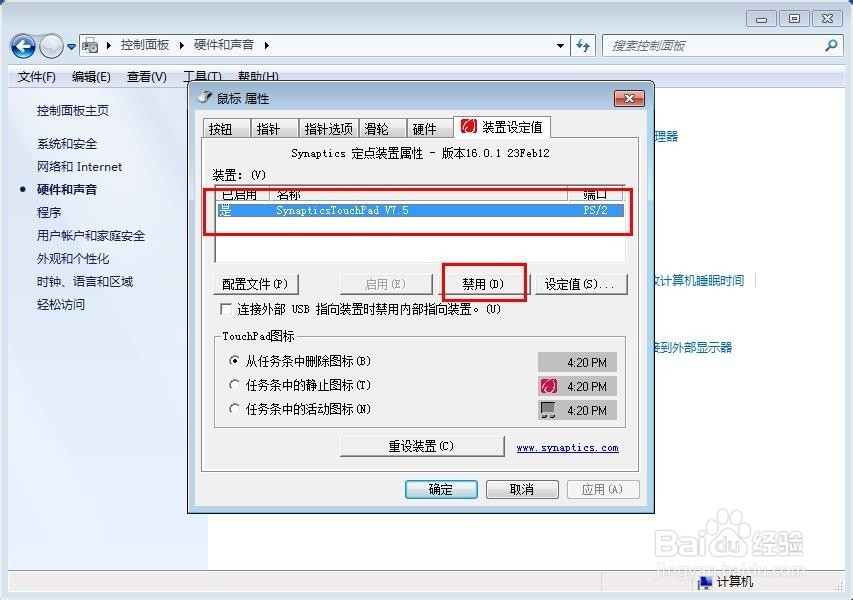This screenshot has width=853, height=600.
Task: Select 任务条中的静止图标(T) radio button
Action: [x=234, y=385]
